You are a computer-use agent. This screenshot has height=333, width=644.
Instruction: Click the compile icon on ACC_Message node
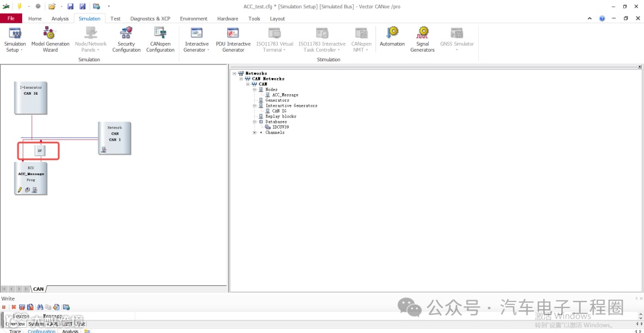pos(27,190)
